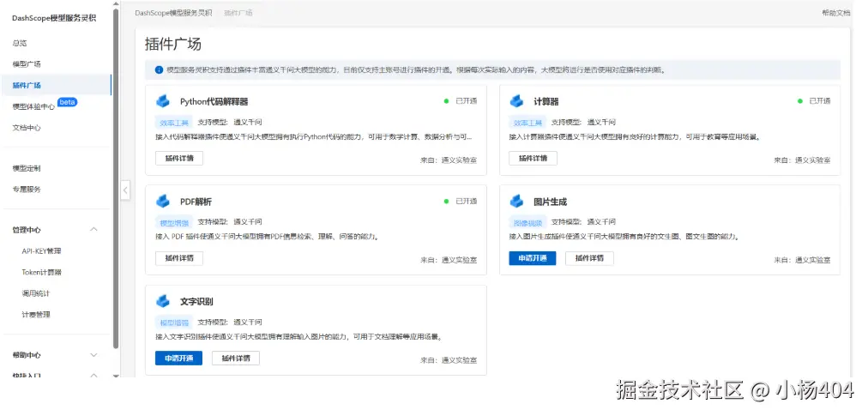Viewport: 868px width, 416px height.
Task: Open the 帮助文档 link at top right
Action: pyautogui.click(x=836, y=13)
